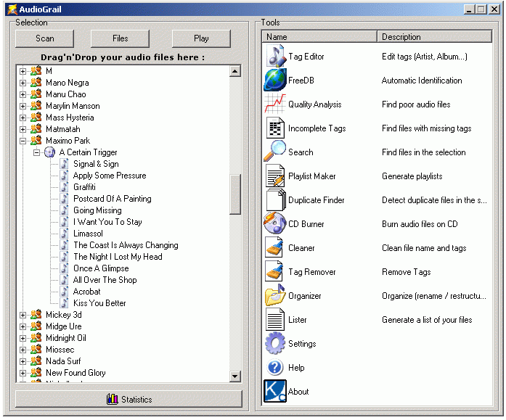506x420 pixels.
Task: Click the artist icon beside Mano Negra
Action: coord(36,82)
